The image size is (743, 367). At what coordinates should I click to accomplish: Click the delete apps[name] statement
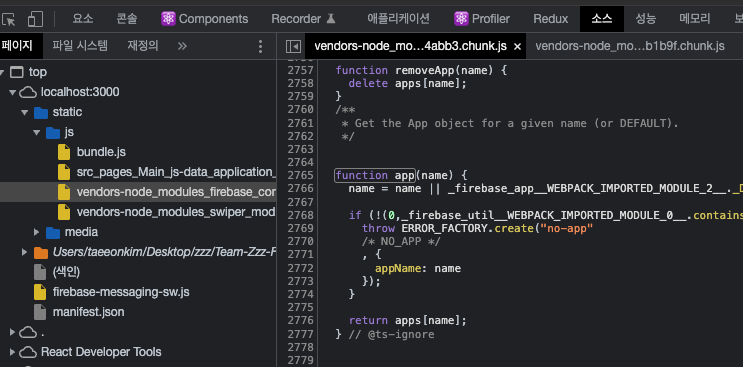tap(408, 83)
